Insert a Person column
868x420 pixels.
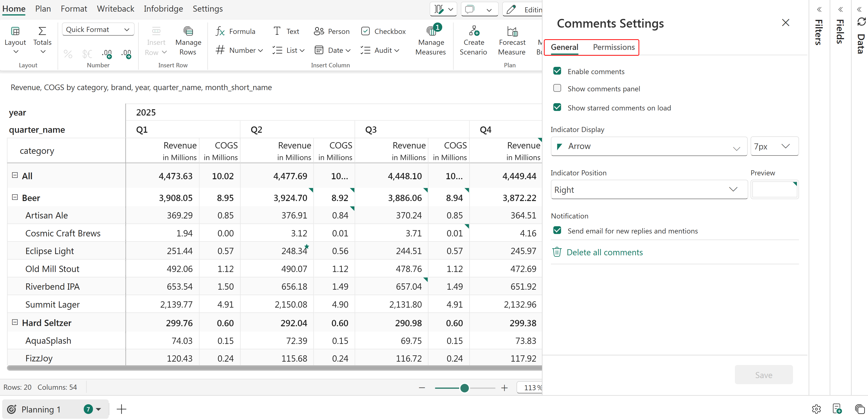tap(332, 31)
